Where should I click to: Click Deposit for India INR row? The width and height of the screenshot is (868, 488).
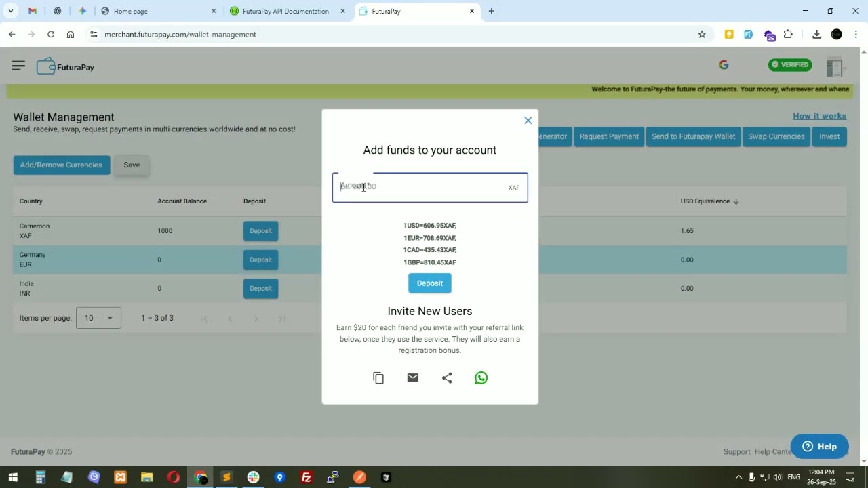[x=260, y=289]
